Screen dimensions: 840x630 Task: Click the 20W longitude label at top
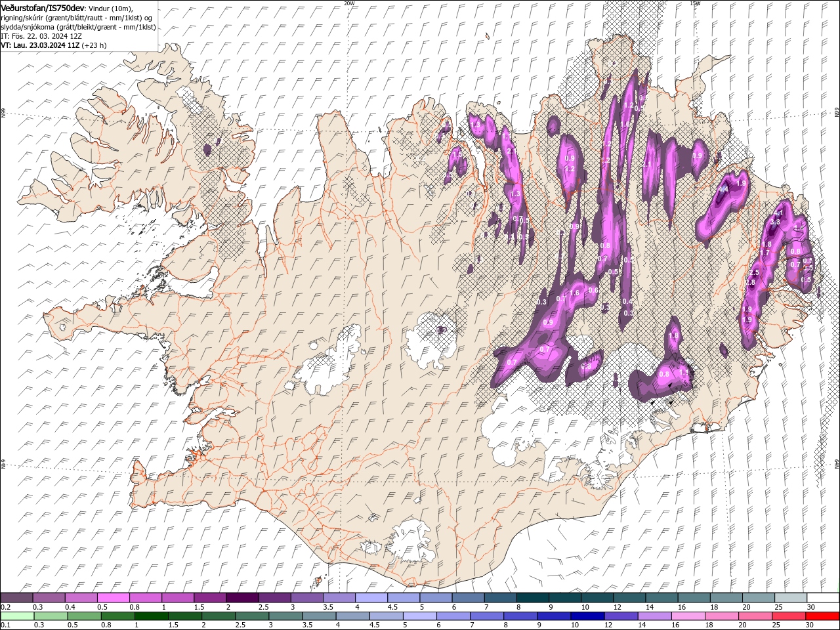coord(350,3)
